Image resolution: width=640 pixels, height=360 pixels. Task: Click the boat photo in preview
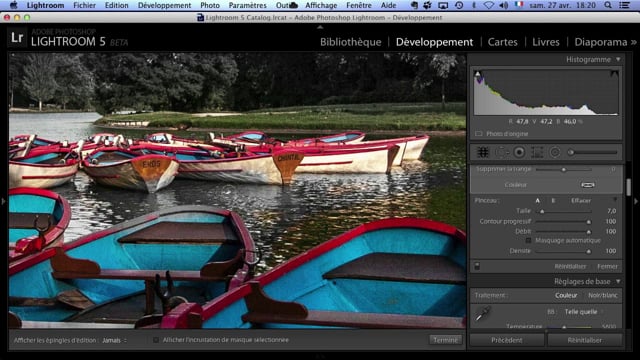(x=237, y=190)
